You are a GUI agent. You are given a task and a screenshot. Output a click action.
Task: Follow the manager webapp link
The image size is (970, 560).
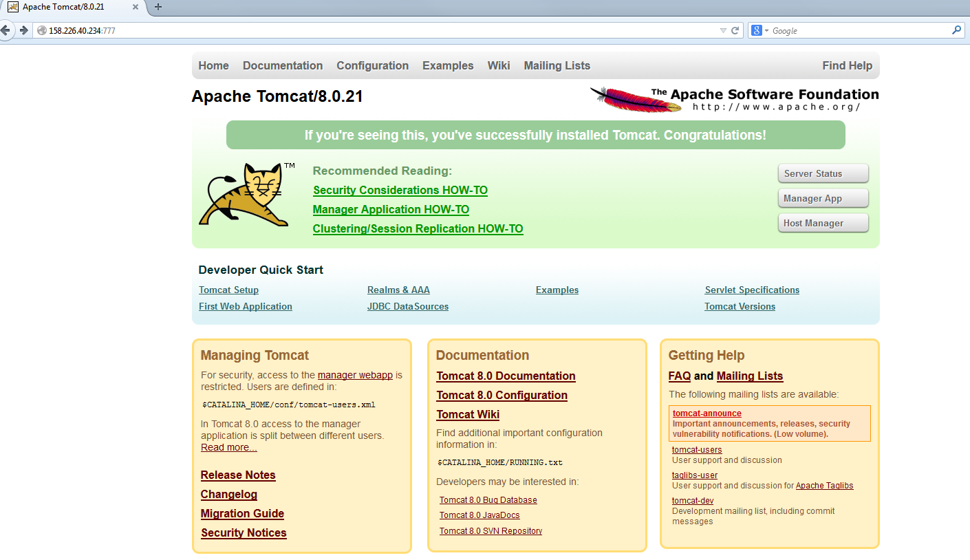pyautogui.click(x=355, y=375)
